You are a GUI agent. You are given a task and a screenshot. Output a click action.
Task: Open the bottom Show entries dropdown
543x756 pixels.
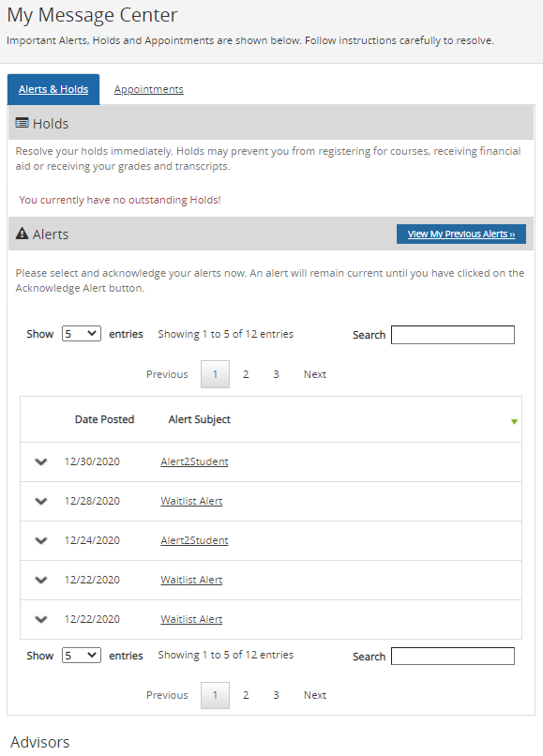click(x=82, y=656)
